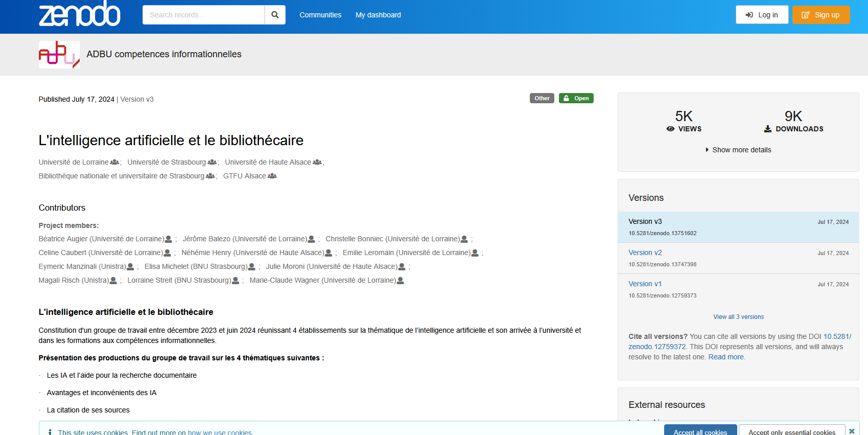This screenshot has height=435, width=868.
Task: Click the search magnifier button
Action: (275, 15)
